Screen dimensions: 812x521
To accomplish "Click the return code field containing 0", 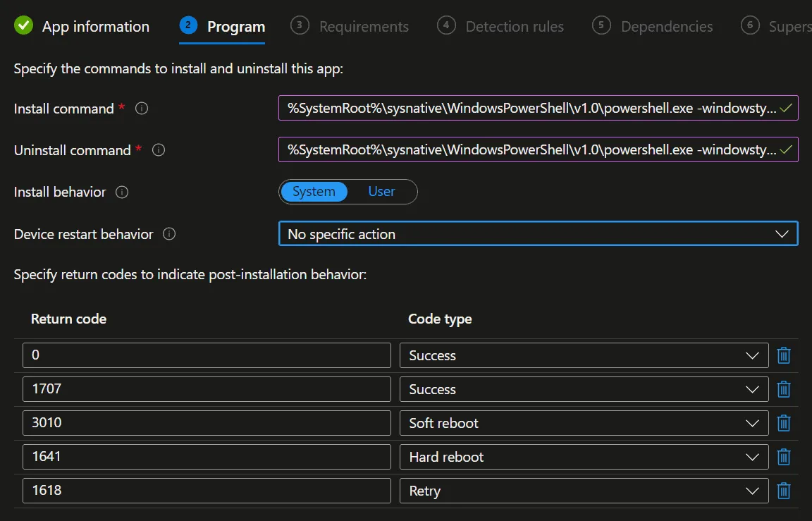I will 207,355.
